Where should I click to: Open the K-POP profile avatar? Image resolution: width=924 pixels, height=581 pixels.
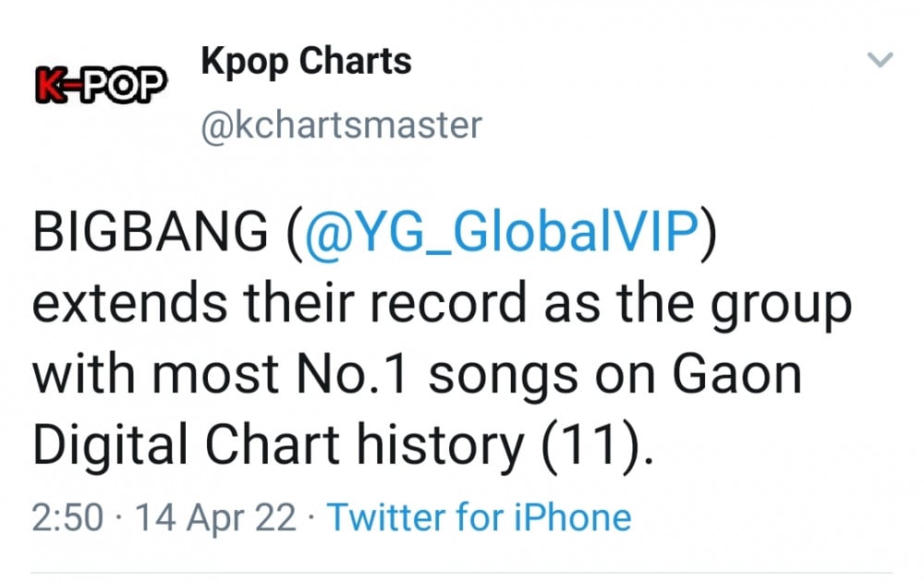click(101, 85)
